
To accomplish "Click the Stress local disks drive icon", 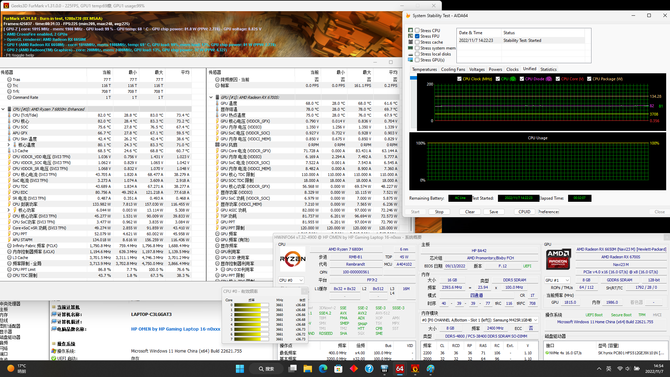I will click(x=411, y=54).
